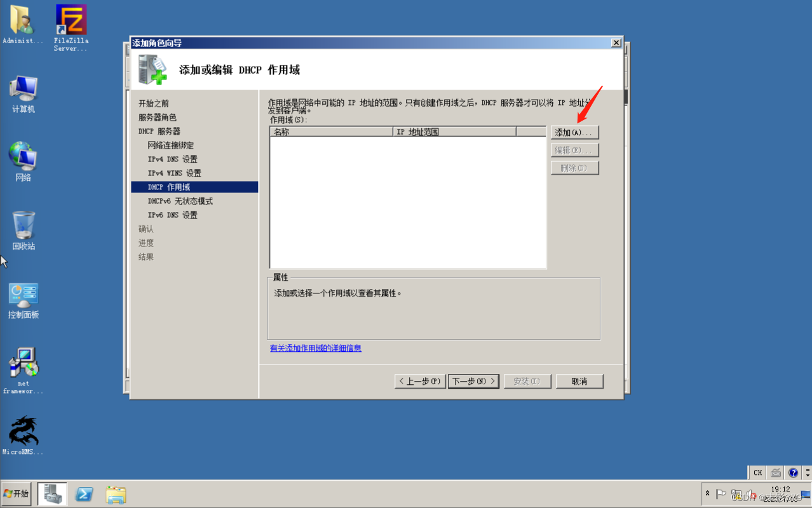The height and width of the screenshot is (508, 812).
Task: Open Windows Explorer from the taskbar
Action: 115,494
